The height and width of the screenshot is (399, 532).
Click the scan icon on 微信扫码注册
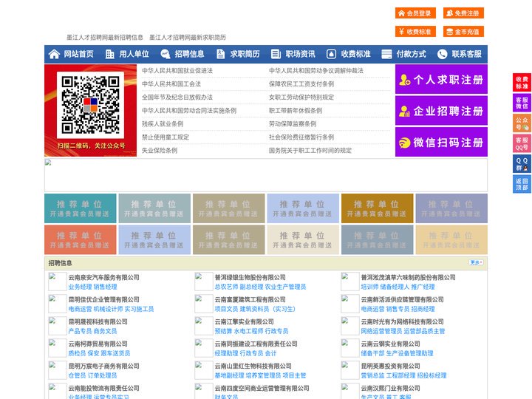click(404, 143)
